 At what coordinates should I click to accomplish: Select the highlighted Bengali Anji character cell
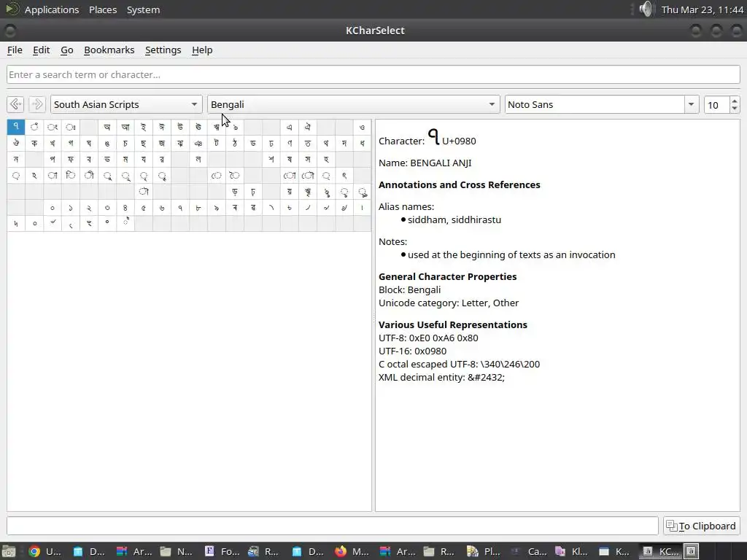(x=16, y=127)
